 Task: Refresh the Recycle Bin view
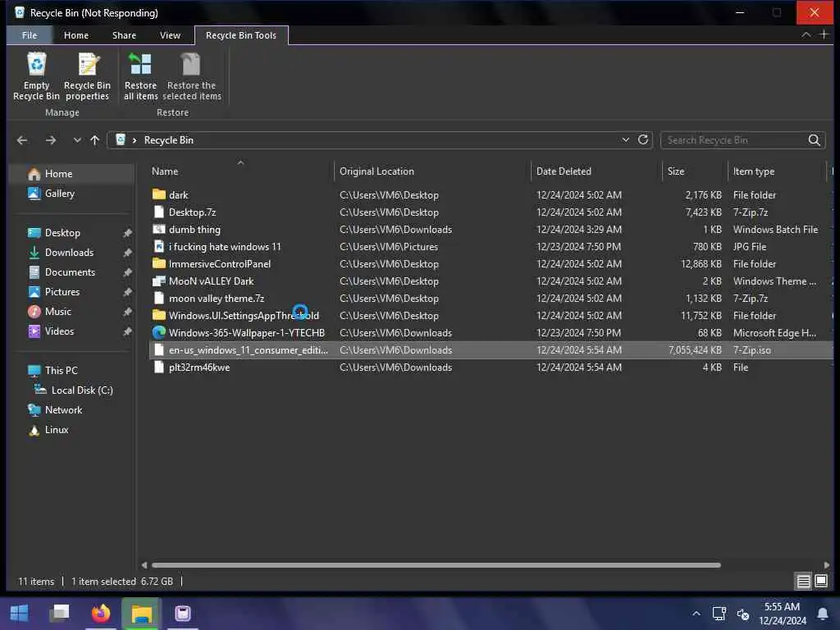click(x=643, y=139)
